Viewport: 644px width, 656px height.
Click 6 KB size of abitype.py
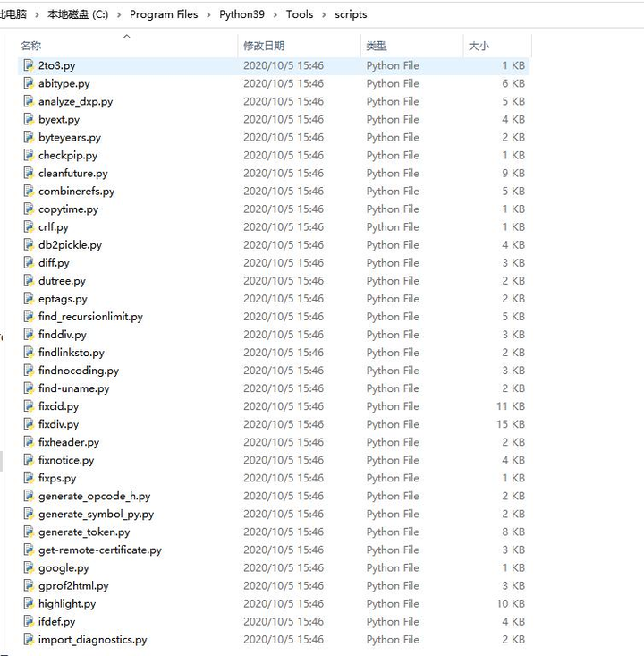[513, 83]
